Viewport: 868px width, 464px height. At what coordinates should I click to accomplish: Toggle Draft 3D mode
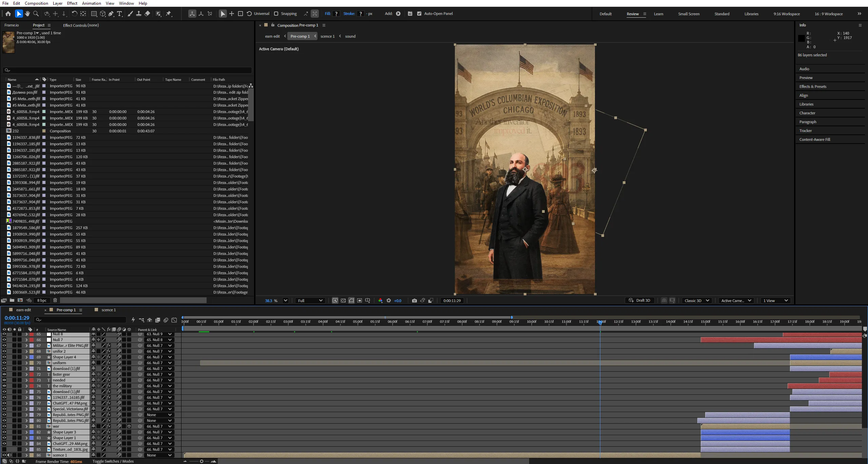(639, 301)
